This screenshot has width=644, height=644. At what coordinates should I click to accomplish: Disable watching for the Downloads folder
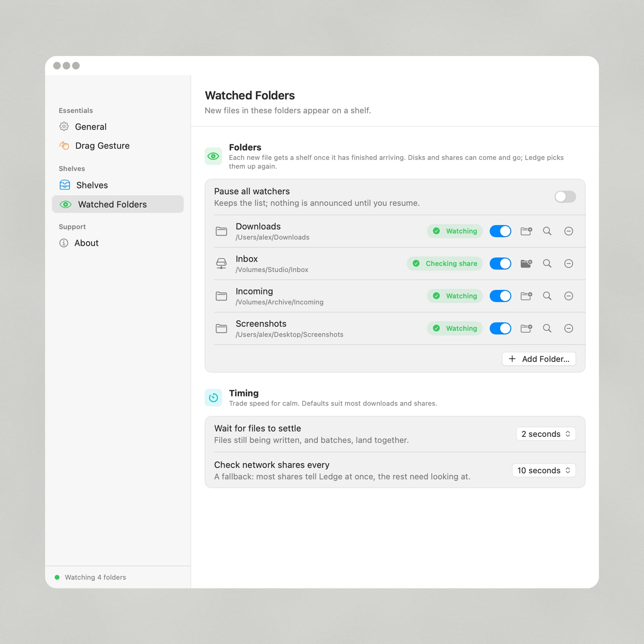(x=500, y=231)
